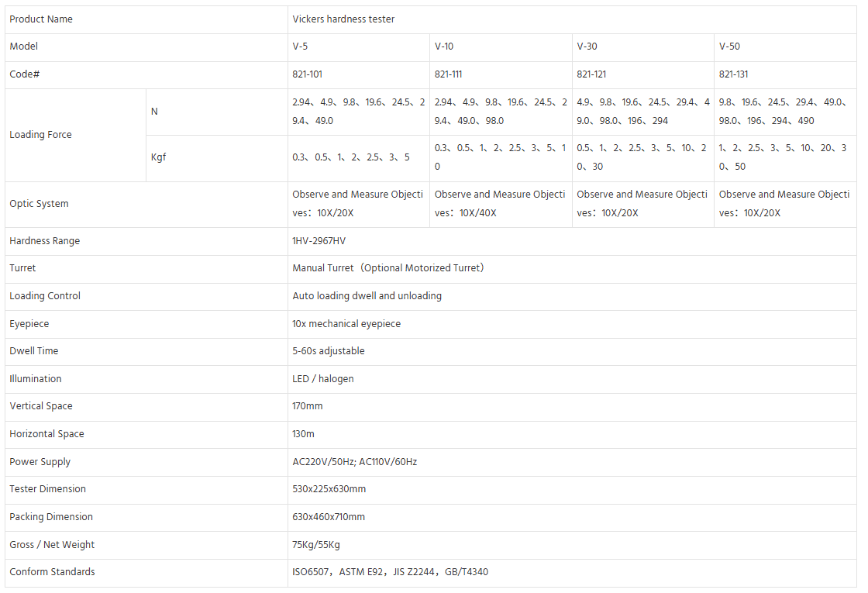This screenshot has width=868, height=593.
Task: Click the V-10 model cell
Action: coord(444,47)
